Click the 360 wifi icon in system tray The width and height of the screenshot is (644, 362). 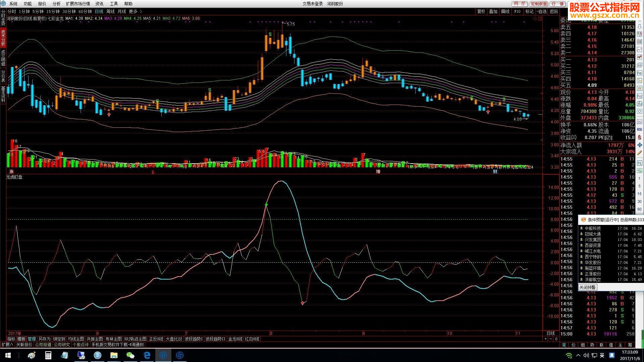569,355
